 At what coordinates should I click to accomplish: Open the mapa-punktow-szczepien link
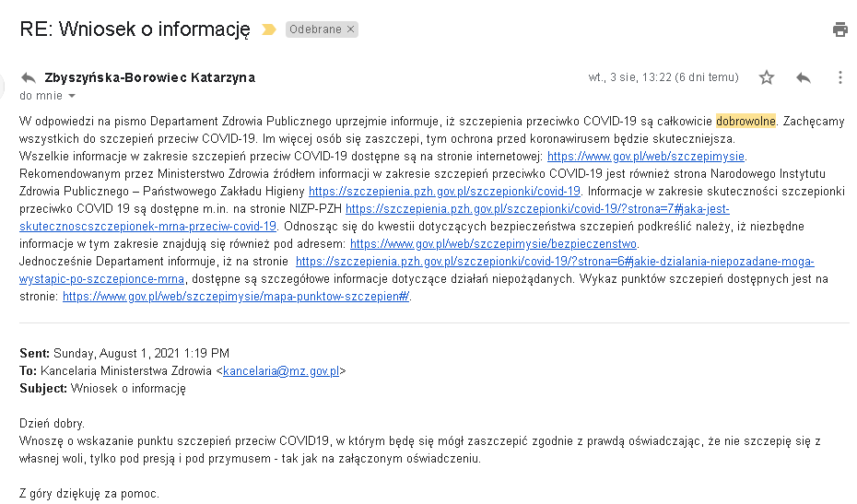236,297
